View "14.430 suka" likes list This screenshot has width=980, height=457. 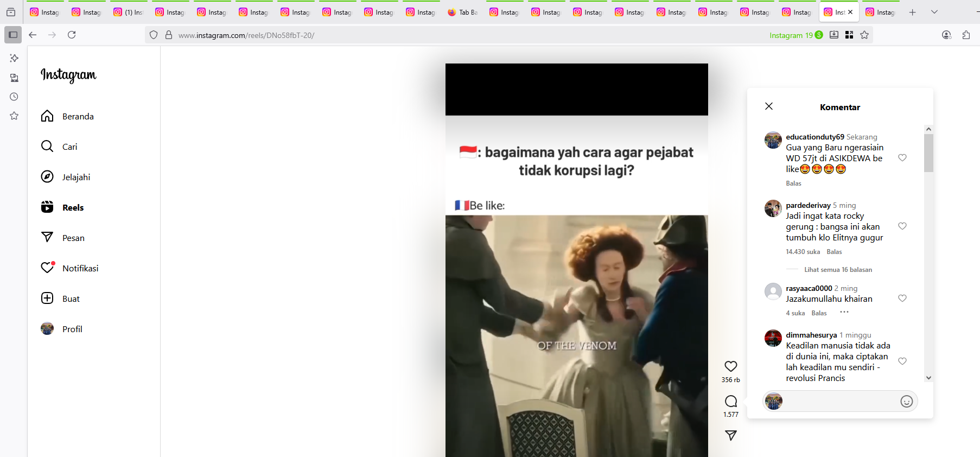click(803, 252)
